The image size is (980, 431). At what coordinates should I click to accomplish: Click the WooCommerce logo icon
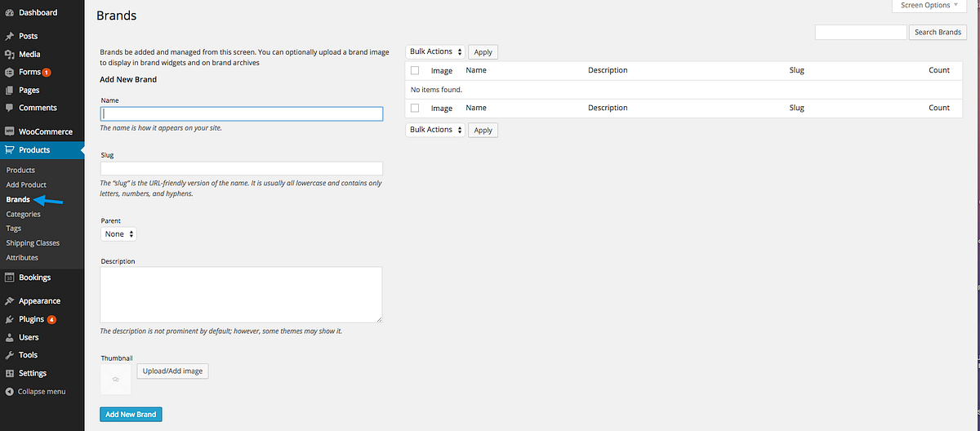click(x=9, y=131)
